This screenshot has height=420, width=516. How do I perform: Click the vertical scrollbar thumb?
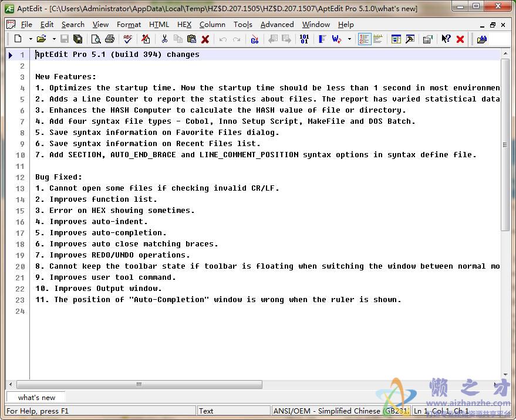pyautogui.click(x=505, y=145)
